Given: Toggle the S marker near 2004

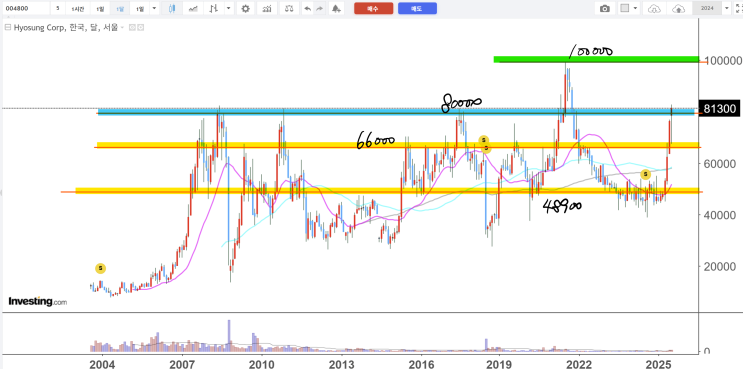Looking at the screenshot, I should point(100,269).
